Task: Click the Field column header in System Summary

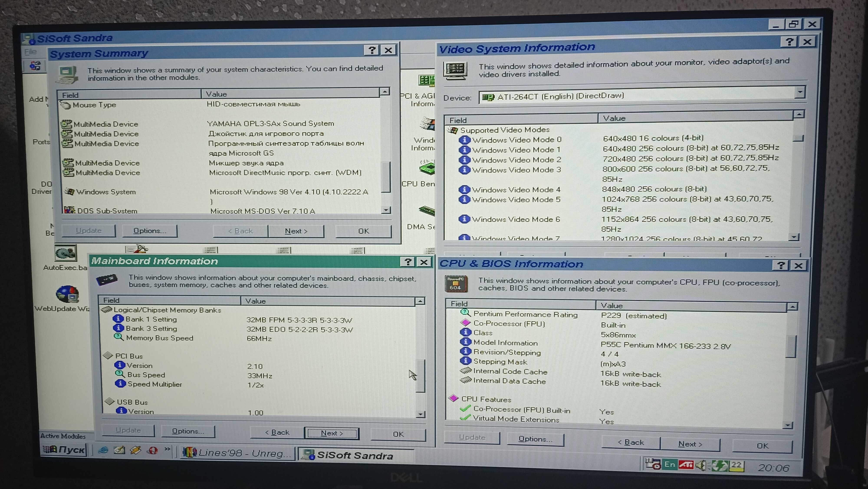Action: click(129, 95)
